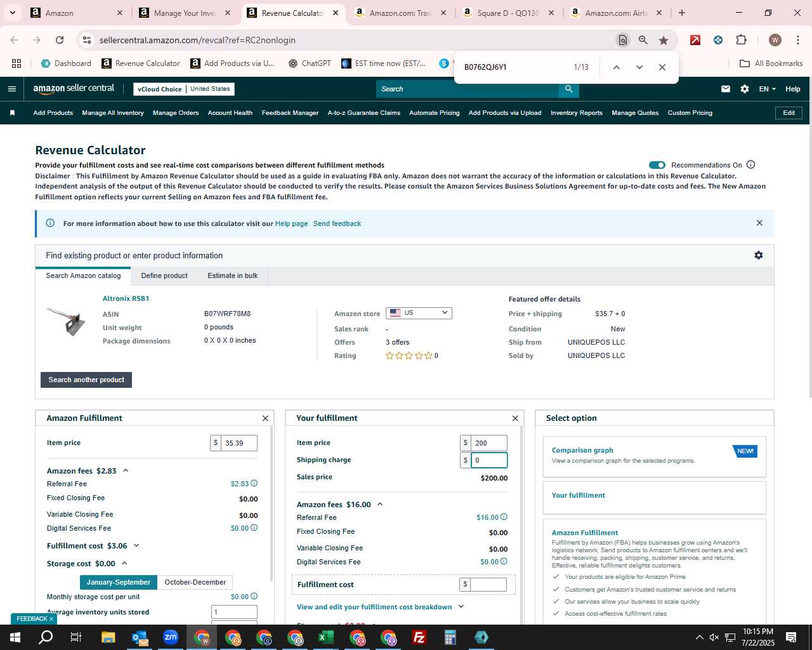Open the Zoom taskbar icon
Viewport: 812px width, 650px height.
click(x=170, y=637)
